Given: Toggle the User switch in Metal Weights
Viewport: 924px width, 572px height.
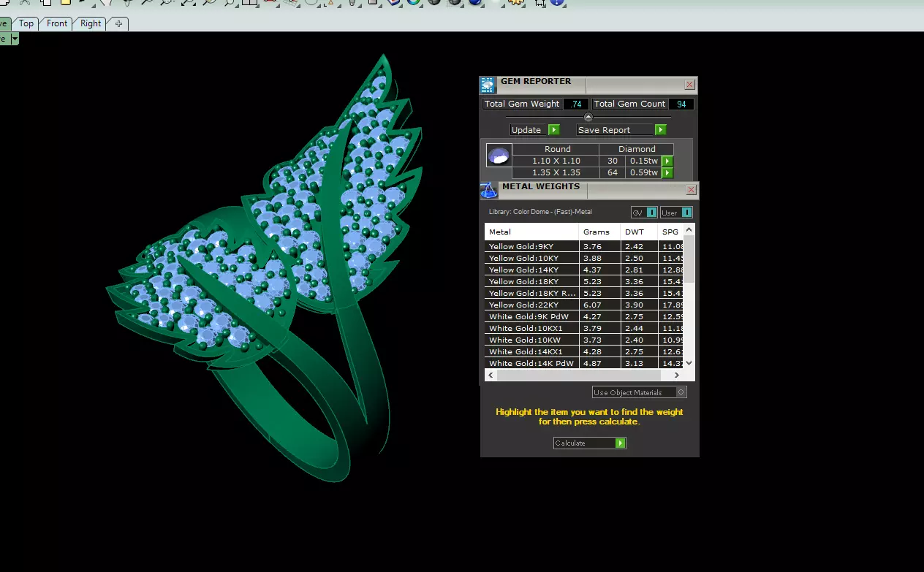Looking at the screenshot, I should click(676, 213).
